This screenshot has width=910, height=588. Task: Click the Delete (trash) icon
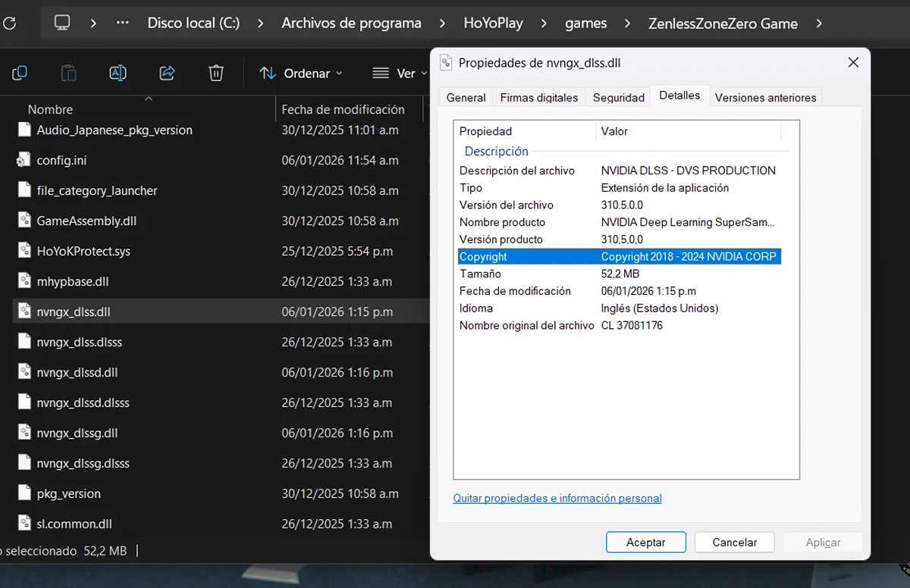215,73
